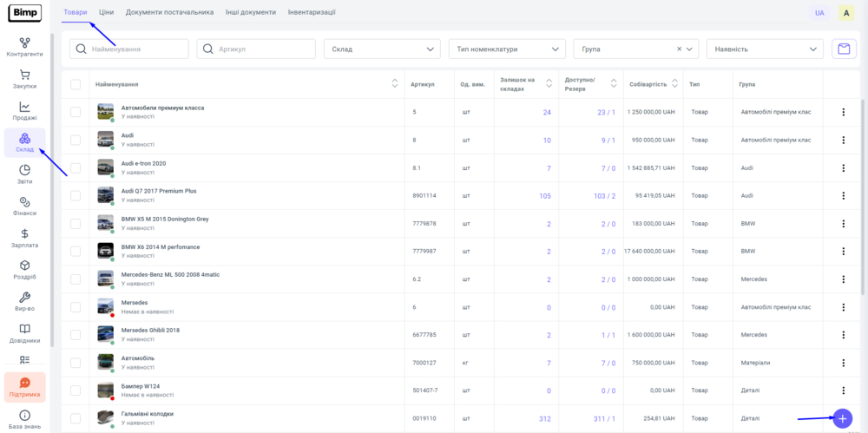Open the Документи постачальника tab
The height and width of the screenshot is (433, 868).
[169, 12]
